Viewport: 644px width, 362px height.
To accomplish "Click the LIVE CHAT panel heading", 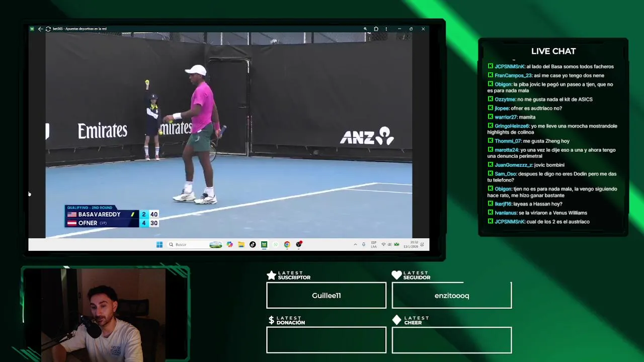I will coord(553,51).
